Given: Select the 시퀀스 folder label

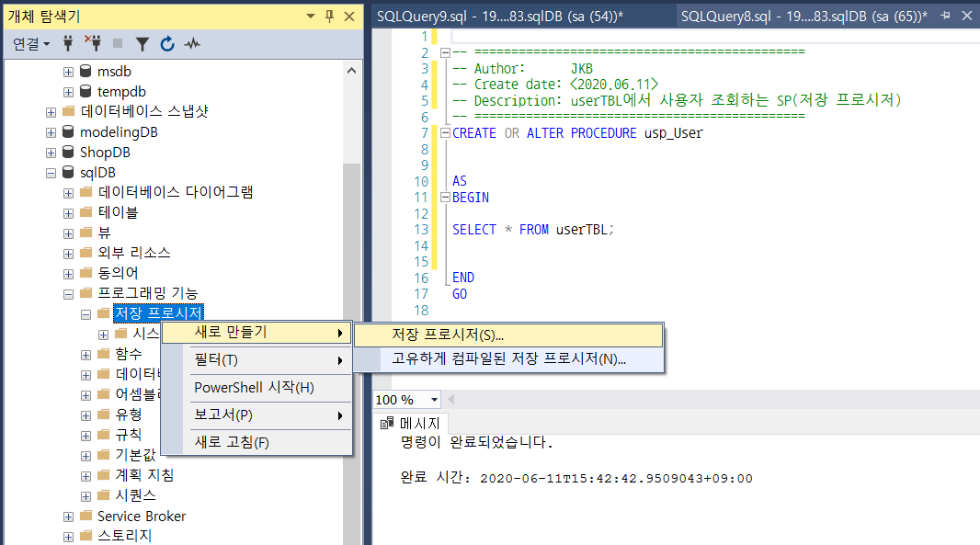Looking at the screenshot, I should coord(136,495).
